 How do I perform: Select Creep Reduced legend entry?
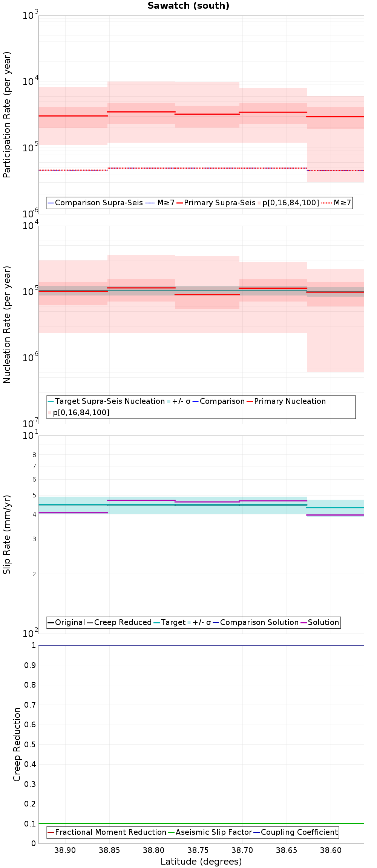[x=119, y=622]
